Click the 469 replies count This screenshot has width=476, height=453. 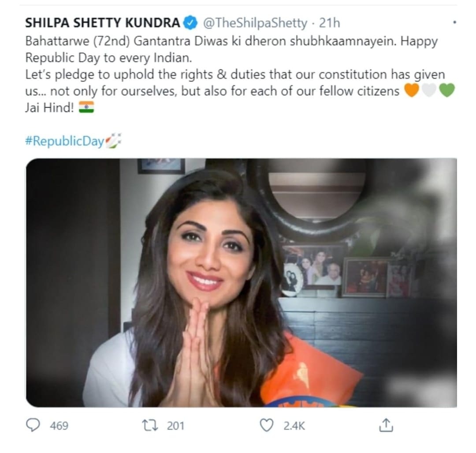(59, 426)
